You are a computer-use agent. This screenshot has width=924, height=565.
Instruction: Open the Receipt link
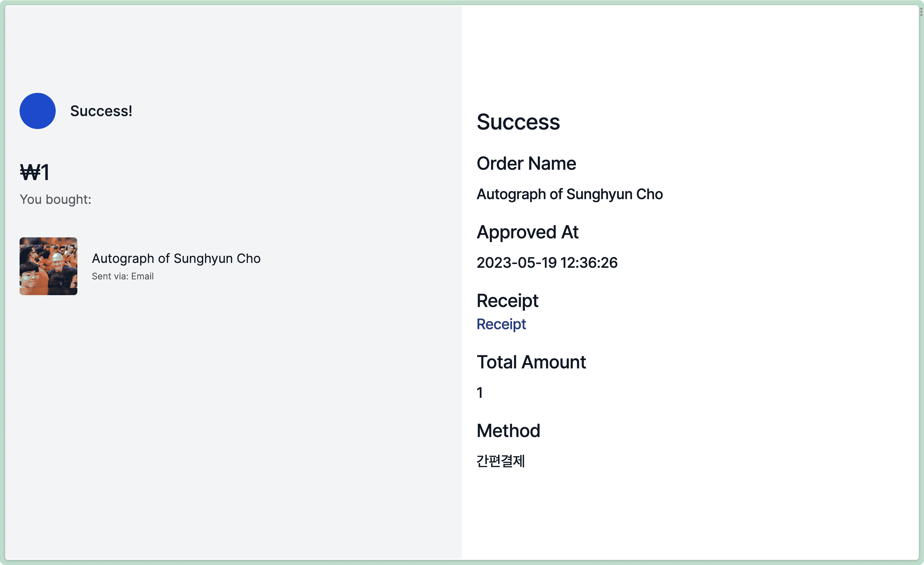coord(501,324)
